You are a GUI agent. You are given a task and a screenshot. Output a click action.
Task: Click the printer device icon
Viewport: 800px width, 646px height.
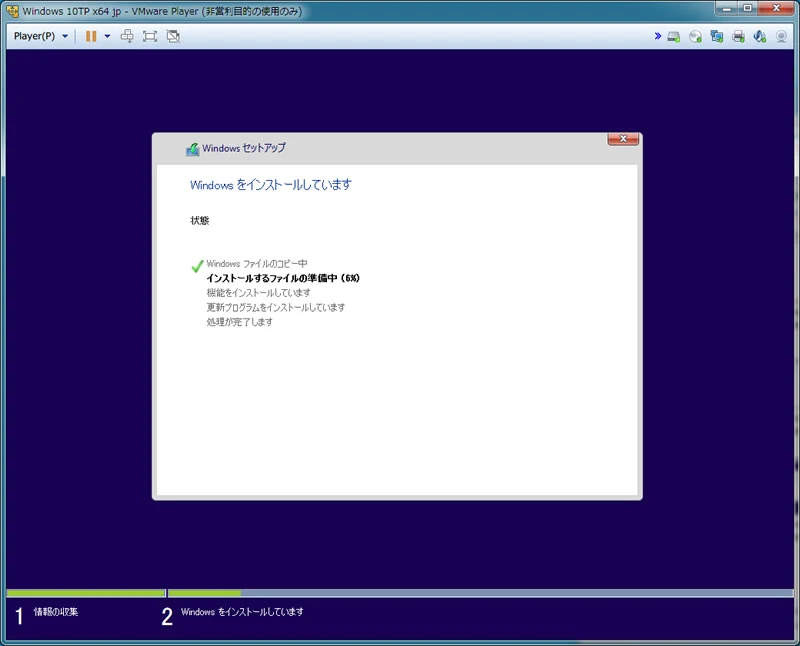coord(738,37)
